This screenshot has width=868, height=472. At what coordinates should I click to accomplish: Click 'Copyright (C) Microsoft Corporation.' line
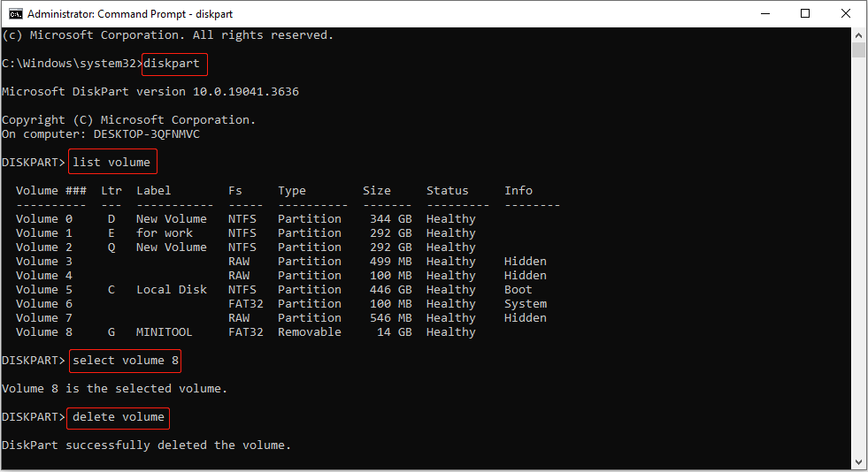click(x=129, y=120)
